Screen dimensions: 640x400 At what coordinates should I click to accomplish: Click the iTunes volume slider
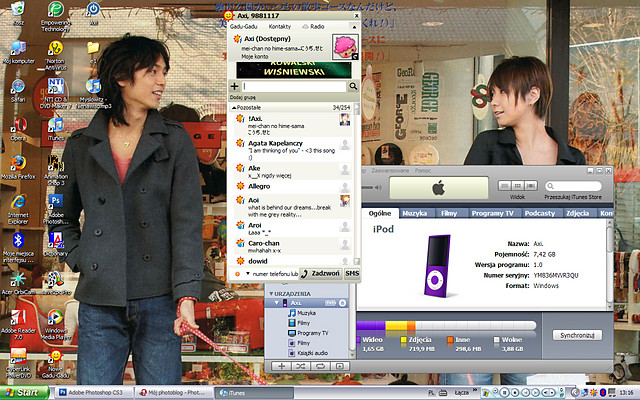pos(368,188)
